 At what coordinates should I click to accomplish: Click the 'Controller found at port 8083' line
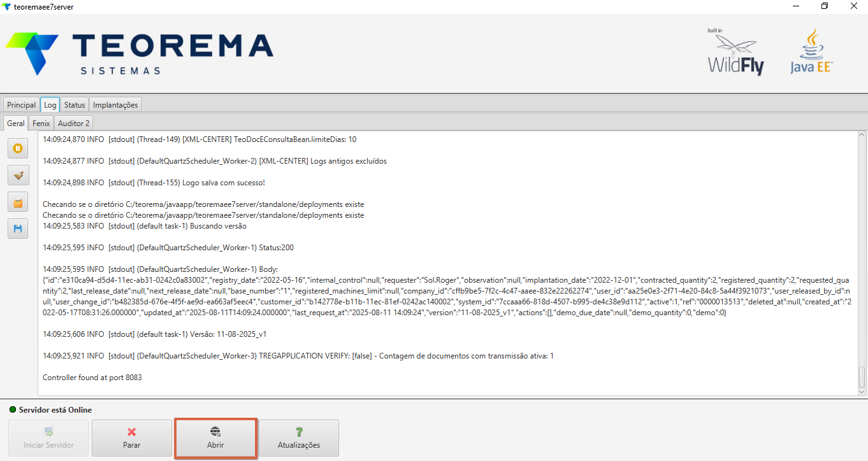coord(92,378)
